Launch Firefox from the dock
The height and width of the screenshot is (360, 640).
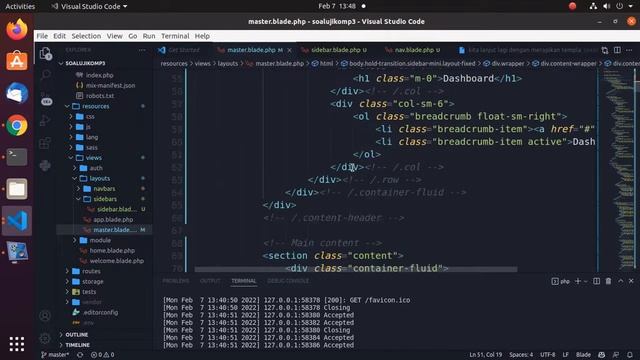pos(17,30)
